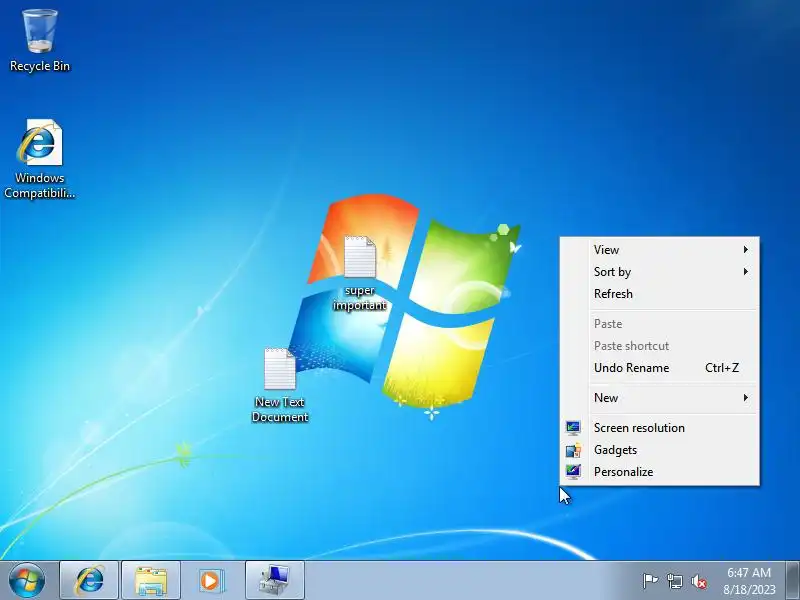
Task: Click the arrow beside New
Action: (745, 397)
